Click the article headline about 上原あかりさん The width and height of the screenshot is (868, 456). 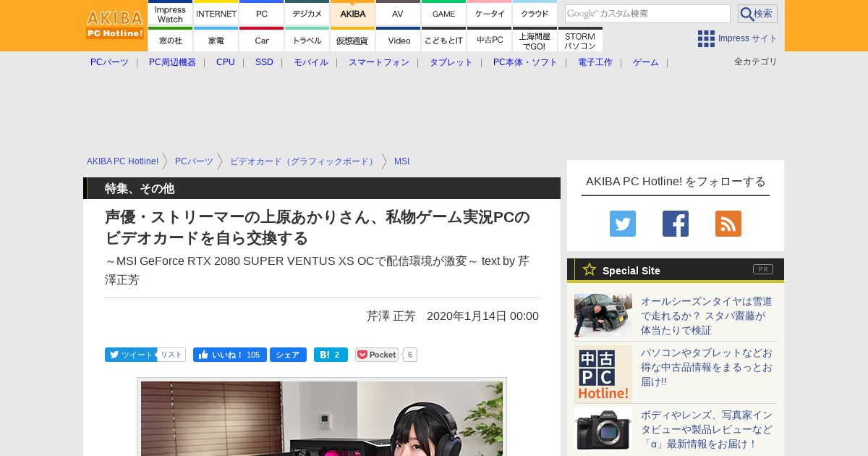click(x=318, y=227)
